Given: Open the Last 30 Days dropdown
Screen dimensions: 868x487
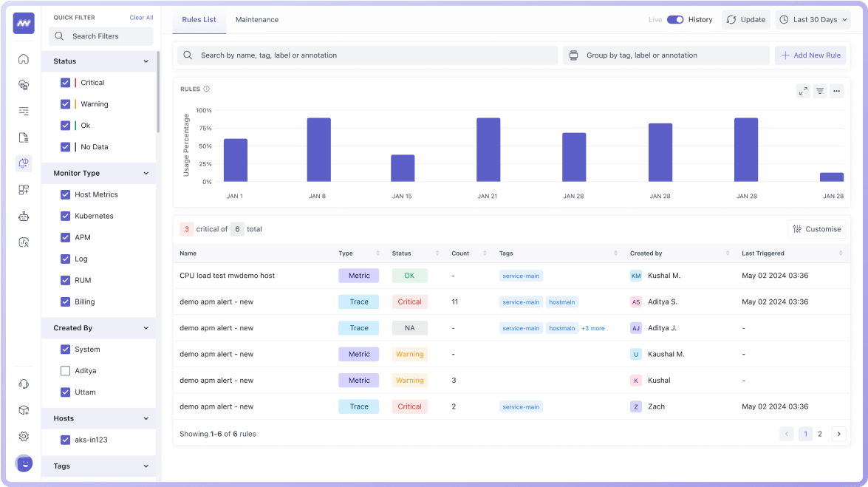Looking at the screenshot, I should (813, 20).
